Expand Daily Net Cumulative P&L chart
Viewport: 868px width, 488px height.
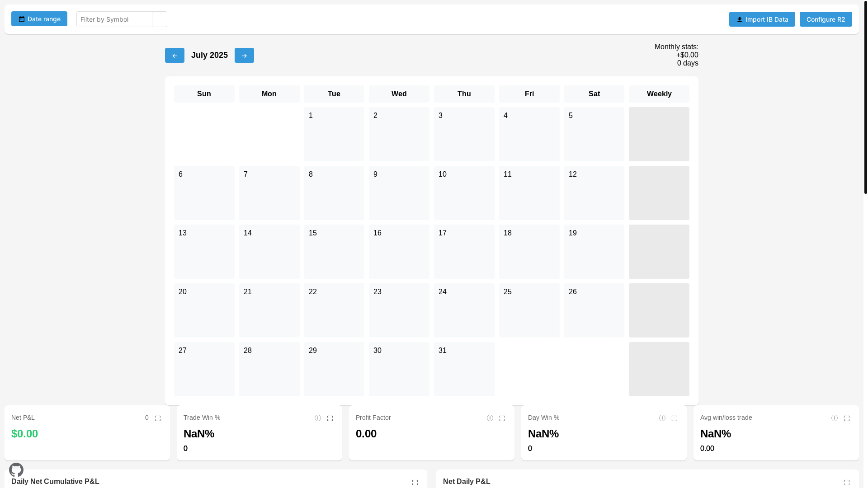tap(415, 483)
